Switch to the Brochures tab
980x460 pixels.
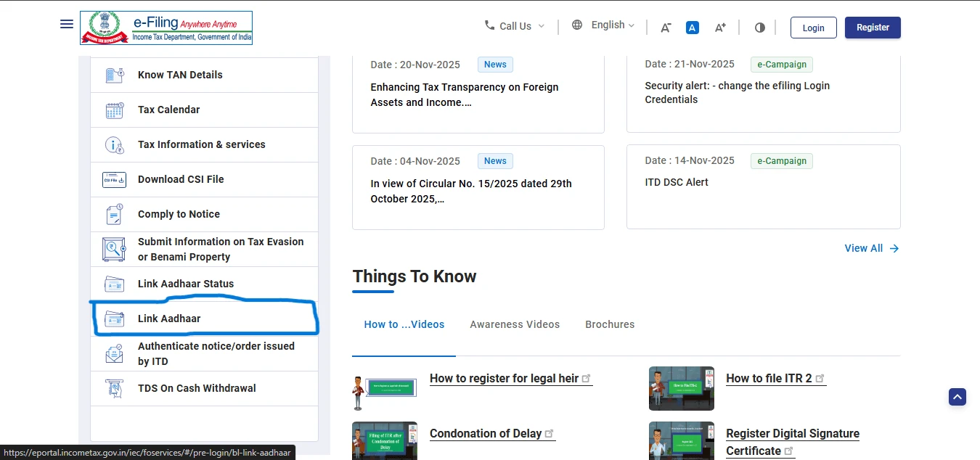pyautogui.click(x=610, y=324)
